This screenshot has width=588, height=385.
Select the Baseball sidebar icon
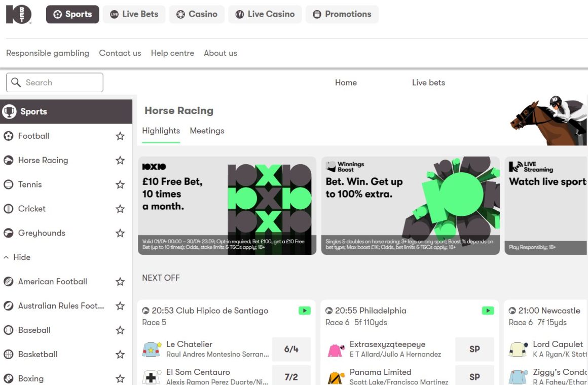point(8,330)
